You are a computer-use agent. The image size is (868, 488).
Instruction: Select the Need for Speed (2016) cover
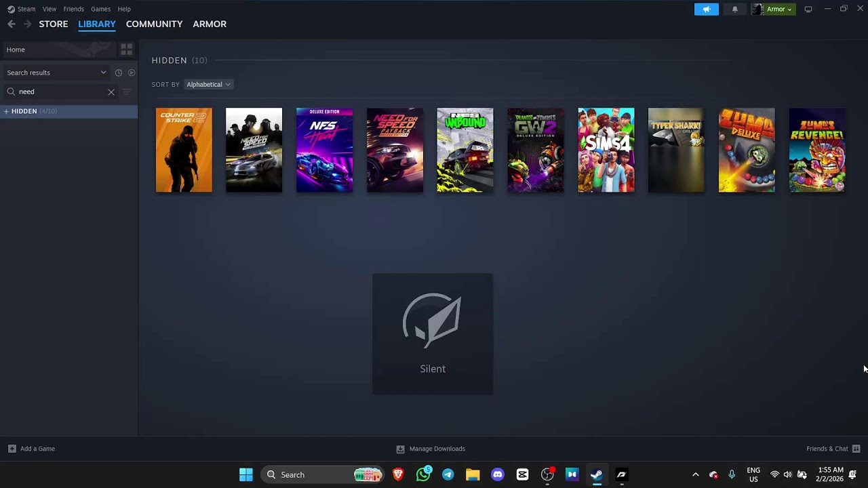[x=254, y=150]
